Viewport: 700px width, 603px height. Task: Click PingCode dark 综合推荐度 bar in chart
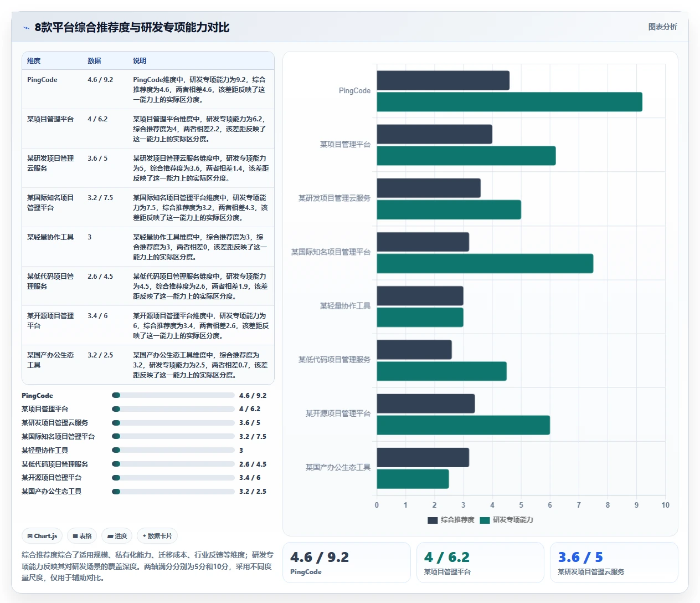(443, 80)
